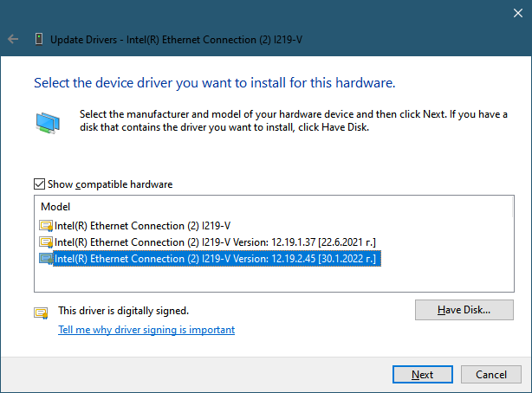Click the Have Disk... button
This screenshot has height=393, width=532.
point(464,310)
